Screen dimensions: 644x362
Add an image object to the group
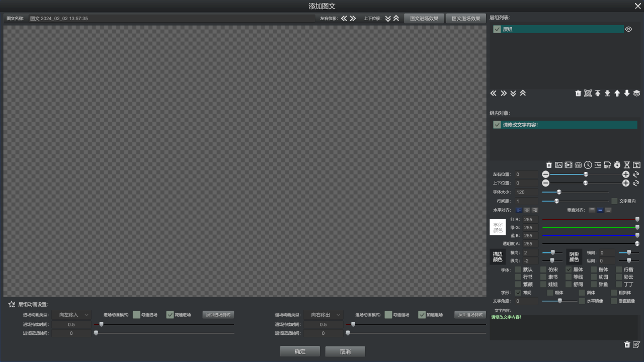558,165
